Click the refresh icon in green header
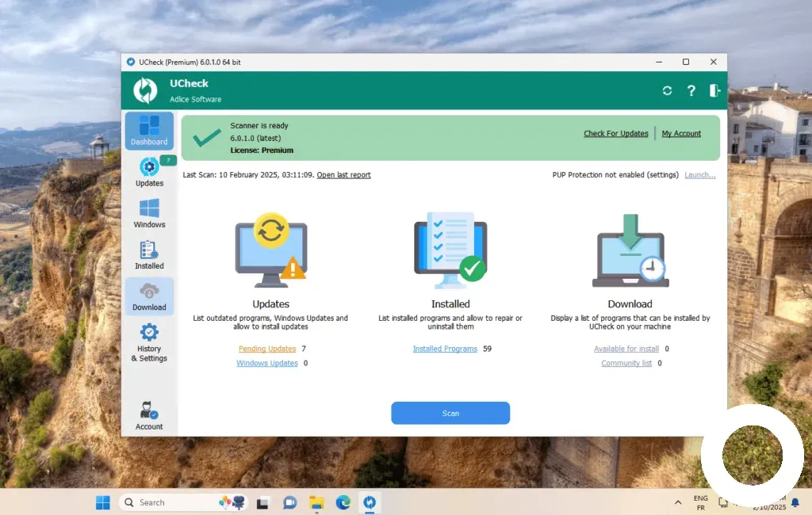This screenshot has width=812, height=515. (x=667, y=90)
